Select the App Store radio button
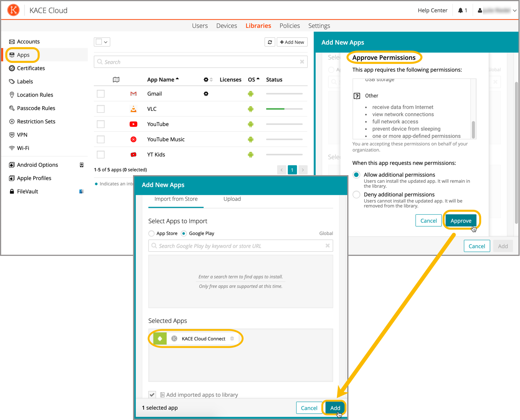520x420 pixels. pos(152,233)
